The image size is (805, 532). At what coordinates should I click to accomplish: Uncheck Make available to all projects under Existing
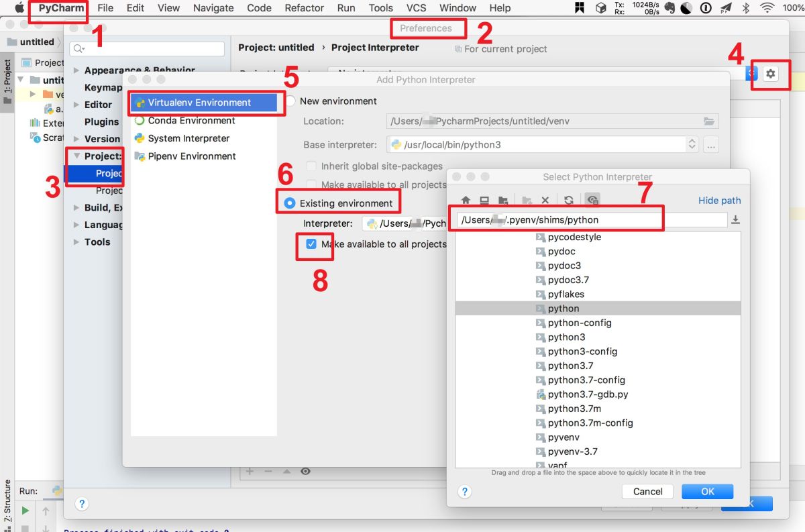point(311,244)
